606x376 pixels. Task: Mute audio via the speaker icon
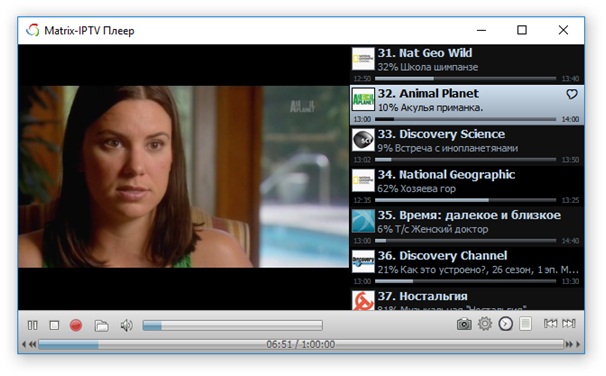point(126,325)
